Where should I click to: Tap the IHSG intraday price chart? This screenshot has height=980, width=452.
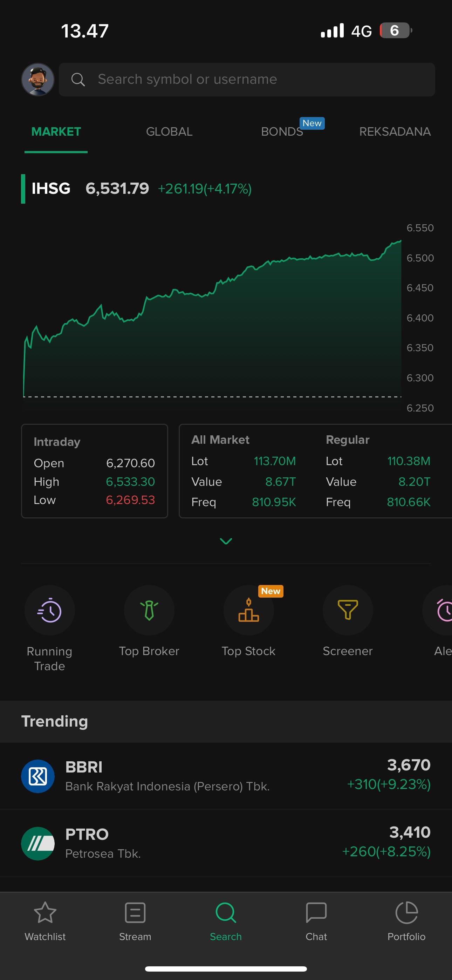pyautogui.click(x=212, y=318)
